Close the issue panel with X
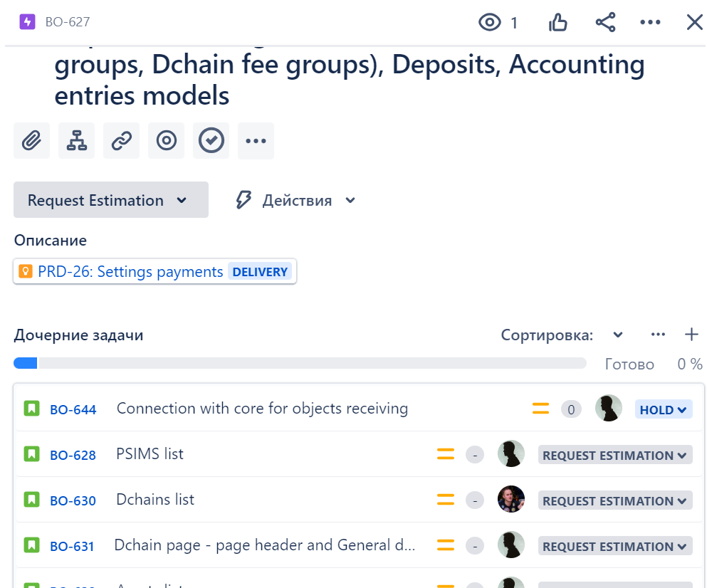The width and height of the screenshot is (707, 588). click(x=695, y=22)
